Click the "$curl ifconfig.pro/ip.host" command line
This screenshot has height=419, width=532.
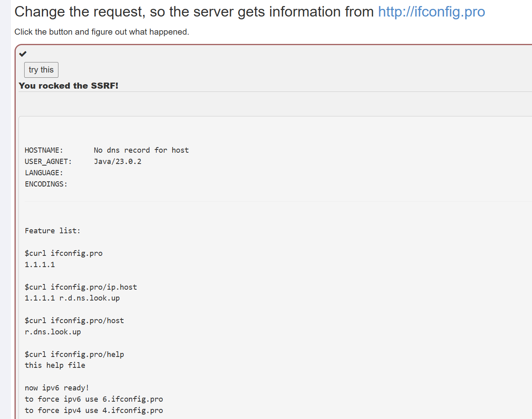pos(81,287)
